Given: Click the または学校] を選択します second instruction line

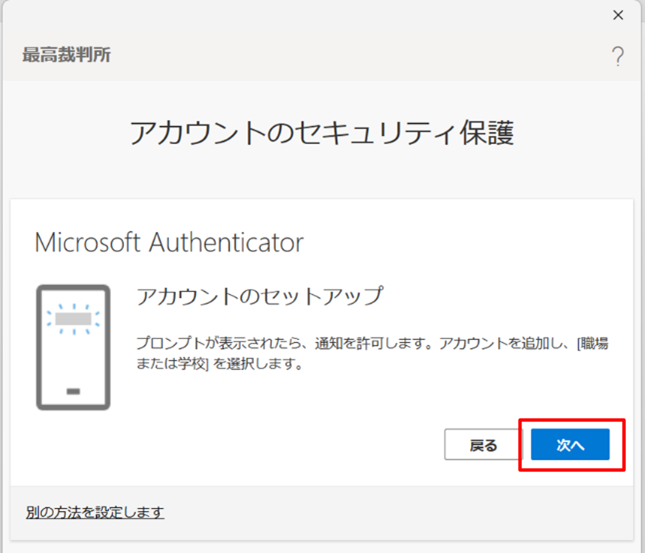Looking at the screenshot, I should (x=220, y=364).
